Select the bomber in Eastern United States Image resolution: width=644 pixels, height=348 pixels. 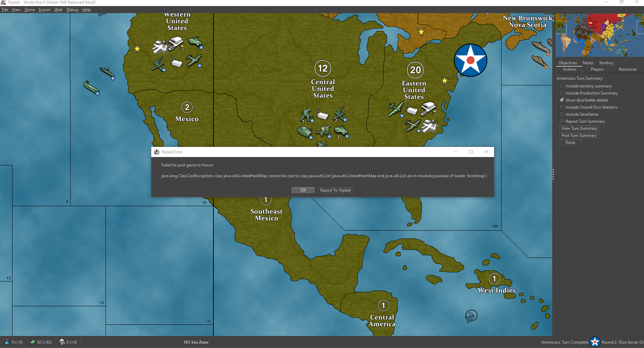[396, 109]
